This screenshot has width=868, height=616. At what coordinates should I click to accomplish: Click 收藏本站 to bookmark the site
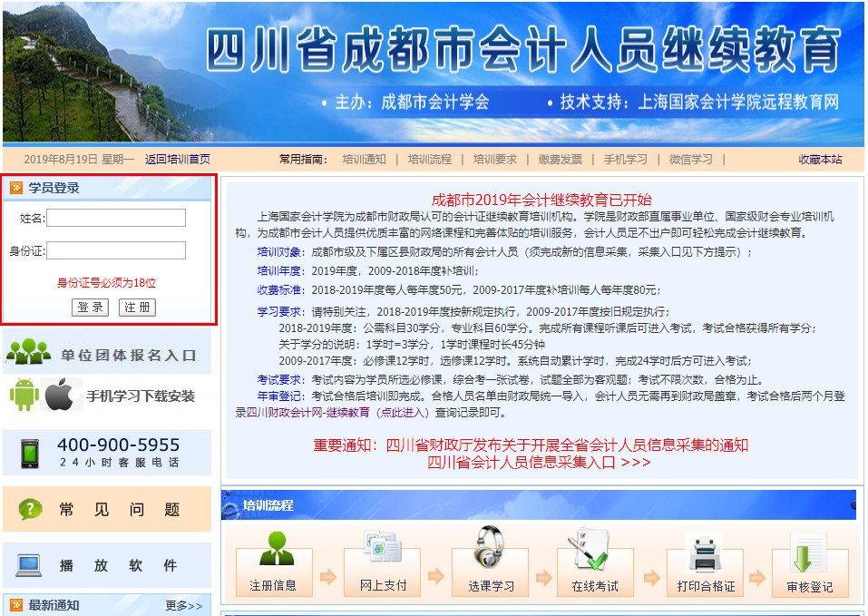pyautogui.click(x=821, y=156)
